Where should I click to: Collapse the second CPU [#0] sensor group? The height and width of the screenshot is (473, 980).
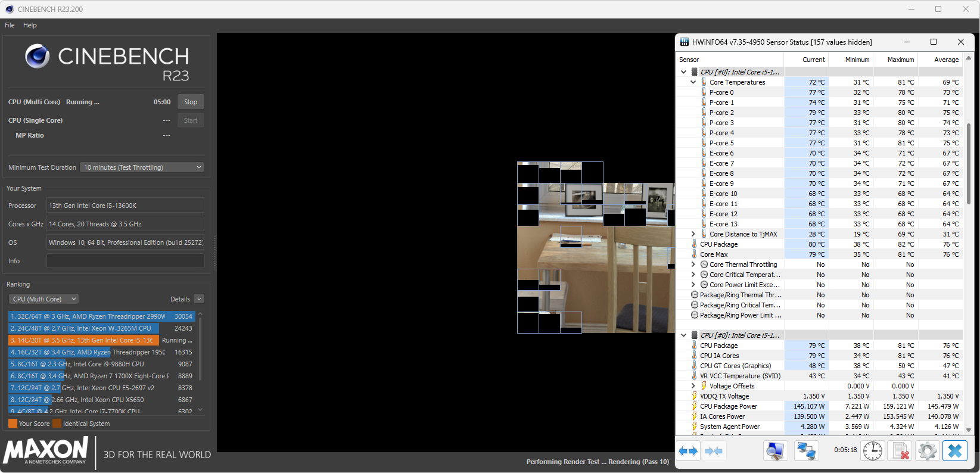coord(683,335)
